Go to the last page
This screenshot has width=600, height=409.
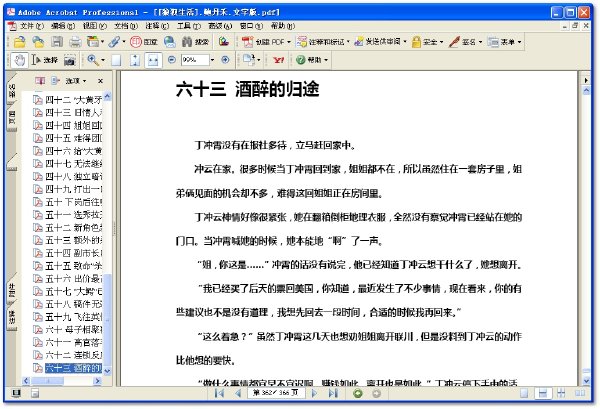pos(333,393)
